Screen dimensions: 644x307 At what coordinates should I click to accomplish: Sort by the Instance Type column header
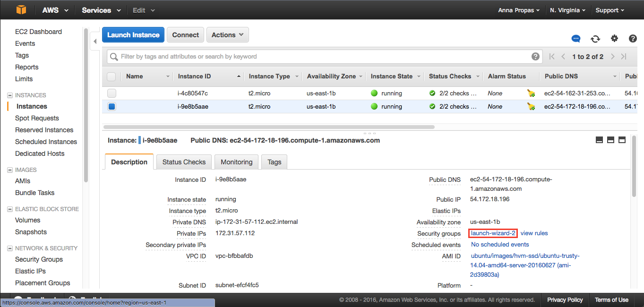tap(274, 77)
